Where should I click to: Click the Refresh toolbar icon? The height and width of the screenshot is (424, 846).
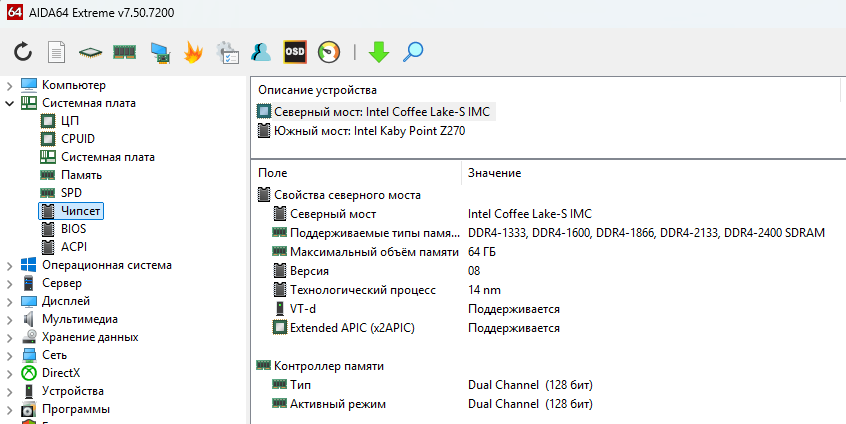[23, 52]
